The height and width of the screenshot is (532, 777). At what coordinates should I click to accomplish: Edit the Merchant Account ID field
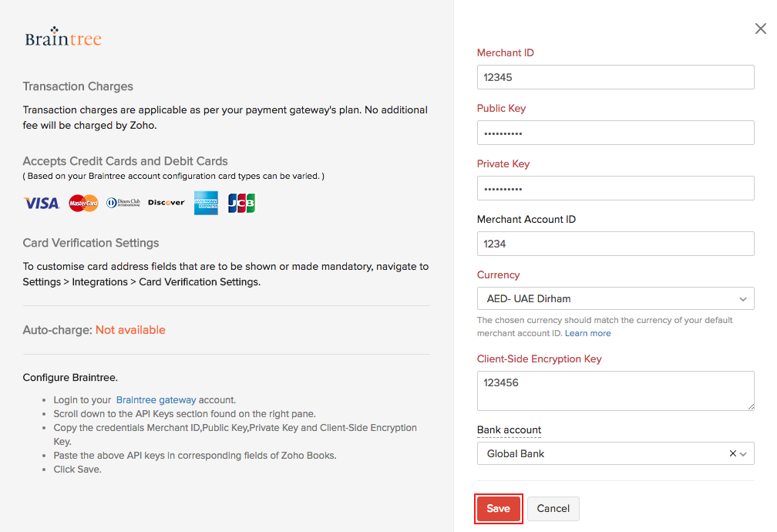click(x=615, y=244)
